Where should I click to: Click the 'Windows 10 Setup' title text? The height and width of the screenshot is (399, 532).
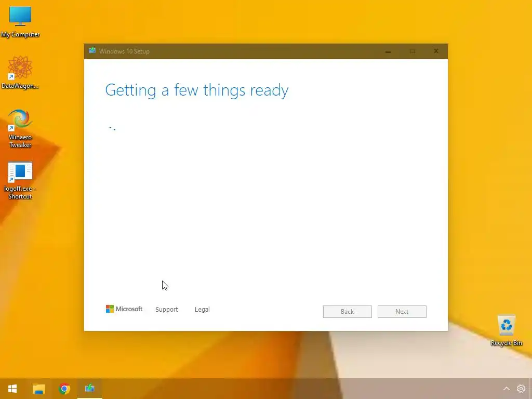[x=124, y=51]
